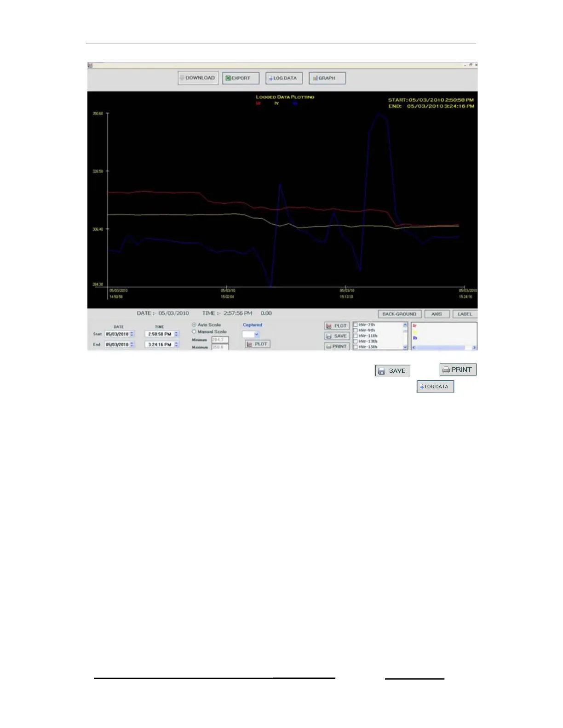The image size is (563, 728).
Task: Open the Captured dropdown
Action: (x=251, y=335)
